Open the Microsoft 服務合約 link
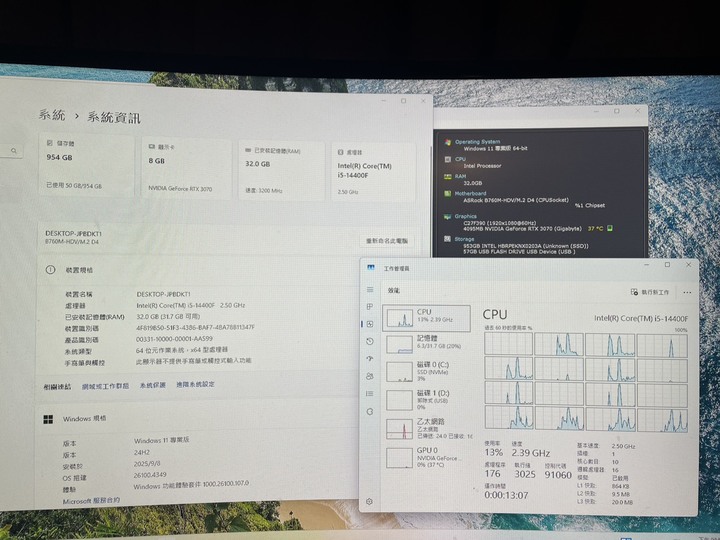720x540 pixels. (x=91, y=501)
